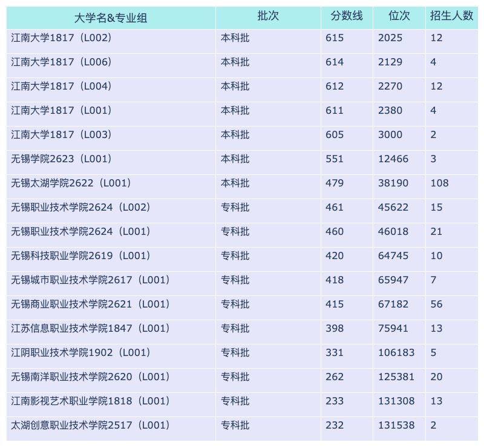Click the score value 605

point(335,135)
